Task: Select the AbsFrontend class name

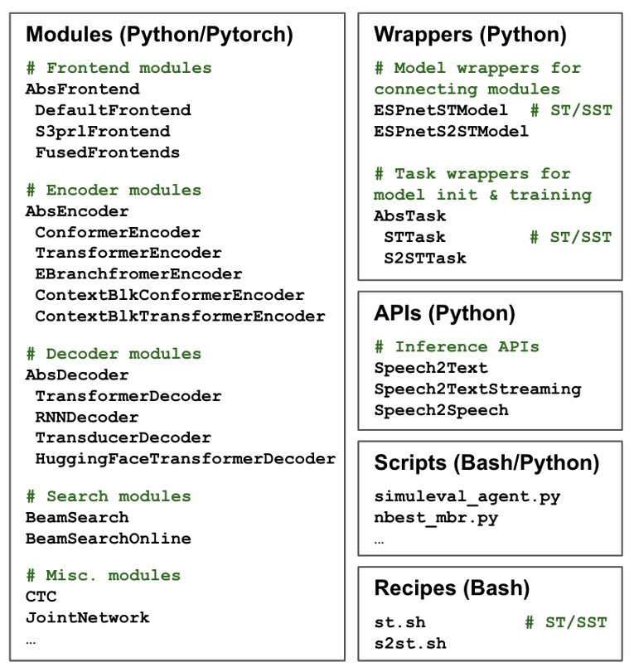Action: [82, 89]
